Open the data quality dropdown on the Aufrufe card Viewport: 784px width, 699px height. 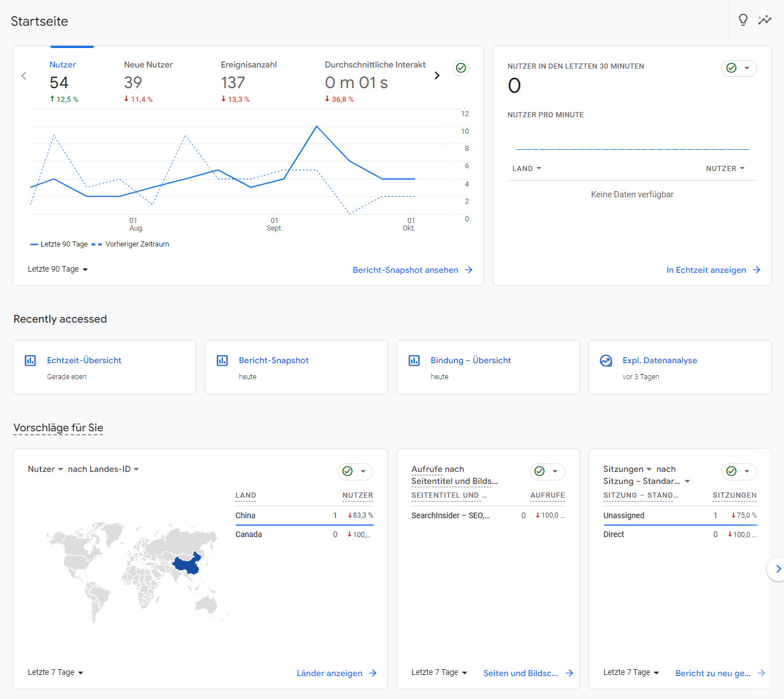point(547,471)
